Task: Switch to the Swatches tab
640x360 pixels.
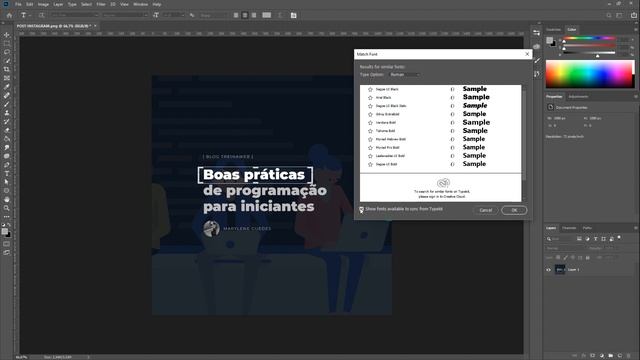Action: (x=554, y=29)
